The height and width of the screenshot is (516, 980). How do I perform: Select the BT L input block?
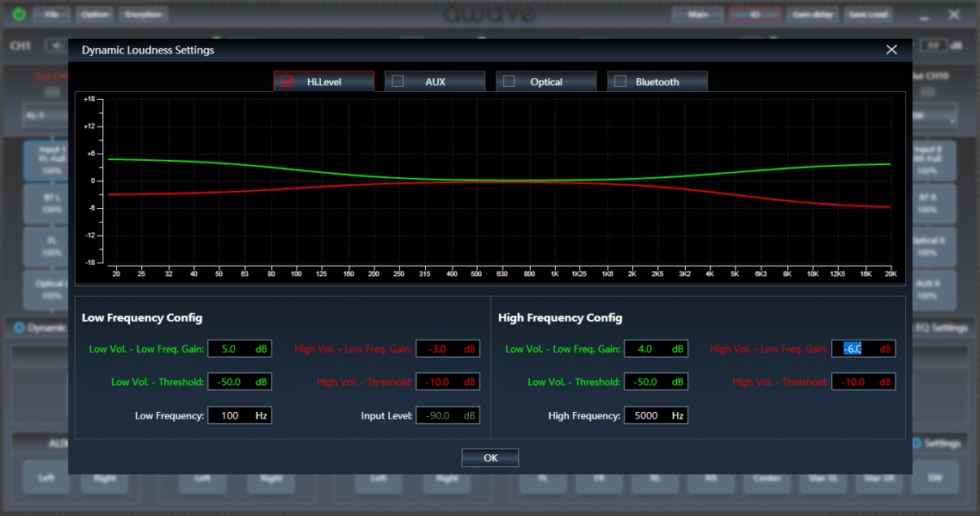(46, 204)
